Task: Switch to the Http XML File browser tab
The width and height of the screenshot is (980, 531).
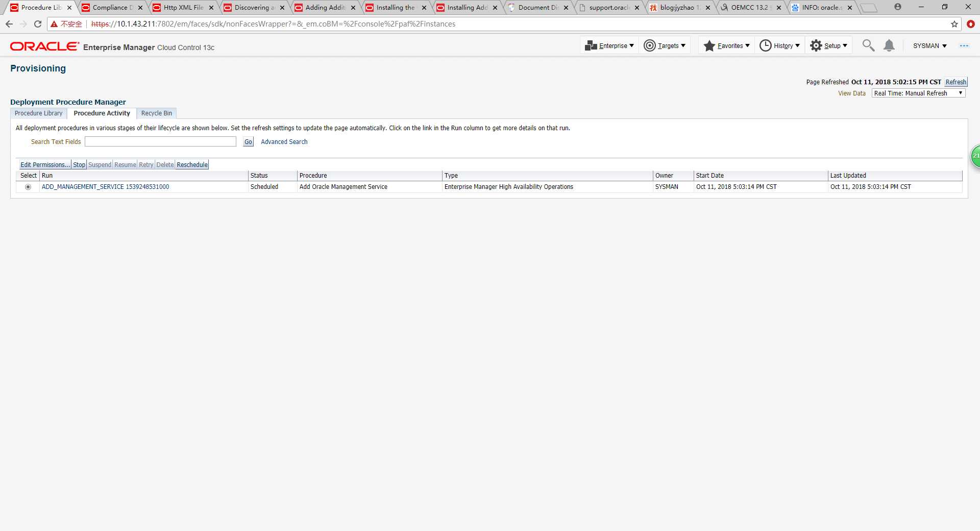Action: coord(183,8)
